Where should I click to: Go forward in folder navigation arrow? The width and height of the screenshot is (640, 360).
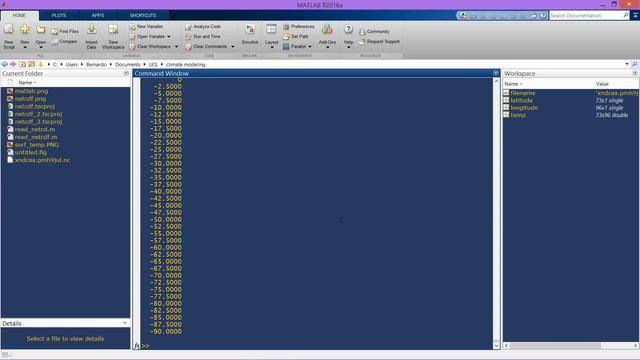click(13, 64)
